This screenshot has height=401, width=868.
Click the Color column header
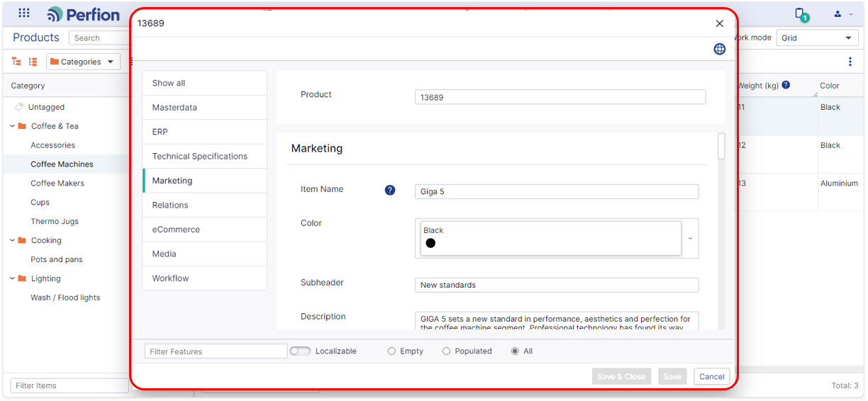830,86
